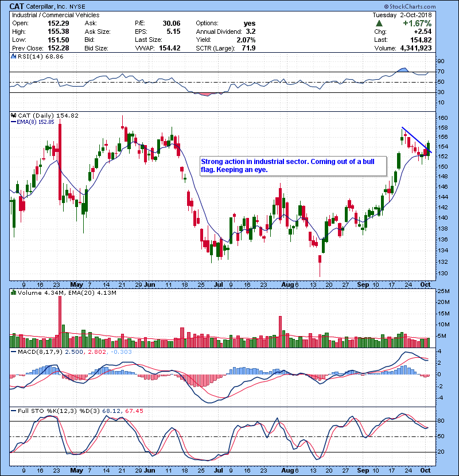The image size is (459, 476).
Task: Select the Volume value 4,341,923
Action: click(416, 48)
